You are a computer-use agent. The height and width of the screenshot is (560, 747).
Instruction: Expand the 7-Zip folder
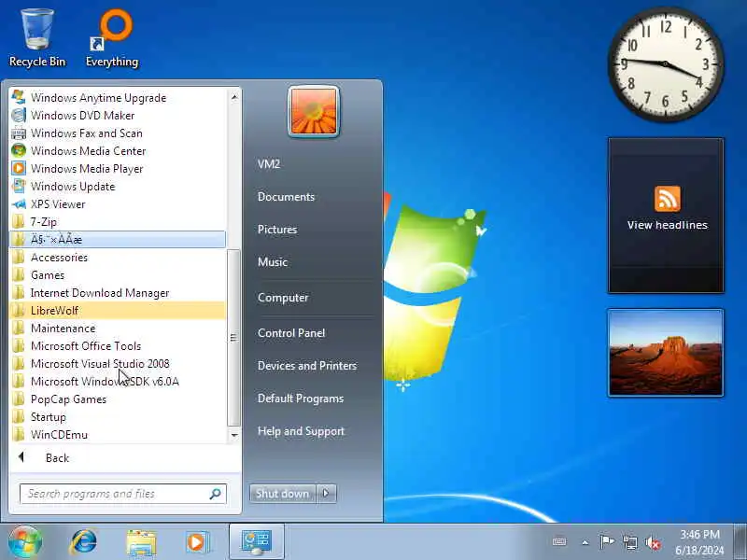coord(118,222)
